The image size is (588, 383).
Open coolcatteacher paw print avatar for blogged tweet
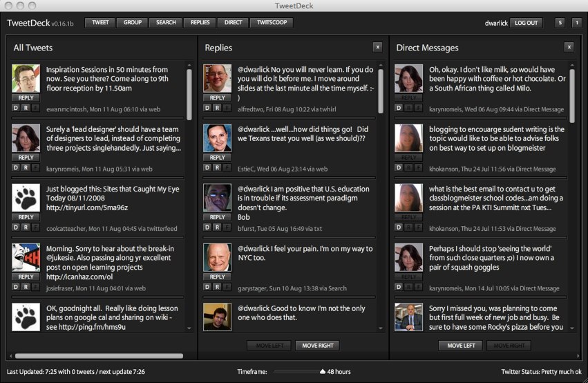point(26,198)
